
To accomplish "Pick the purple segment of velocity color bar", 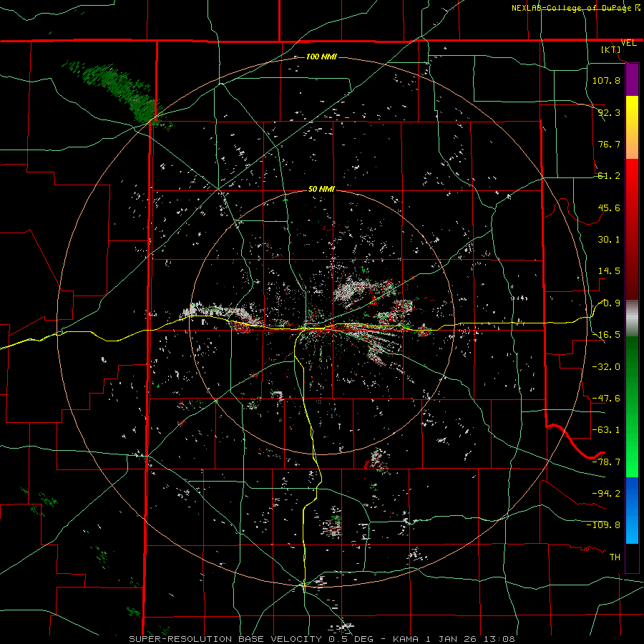I will 632,79.
